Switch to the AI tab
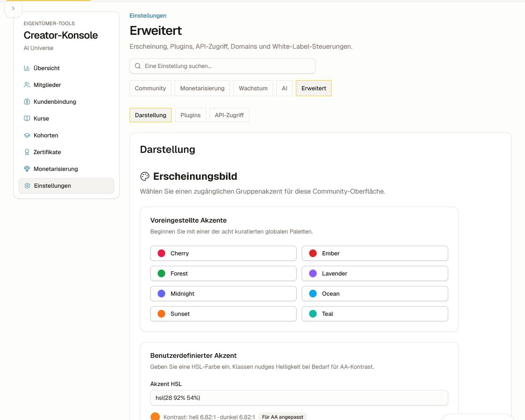This screenshot has width=525, height=420. (x=284, y=88)
